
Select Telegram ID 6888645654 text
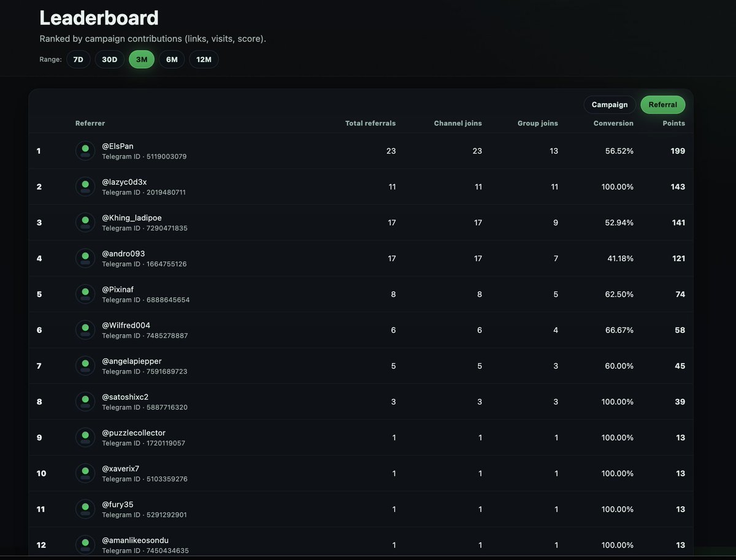tap(146, 300)
